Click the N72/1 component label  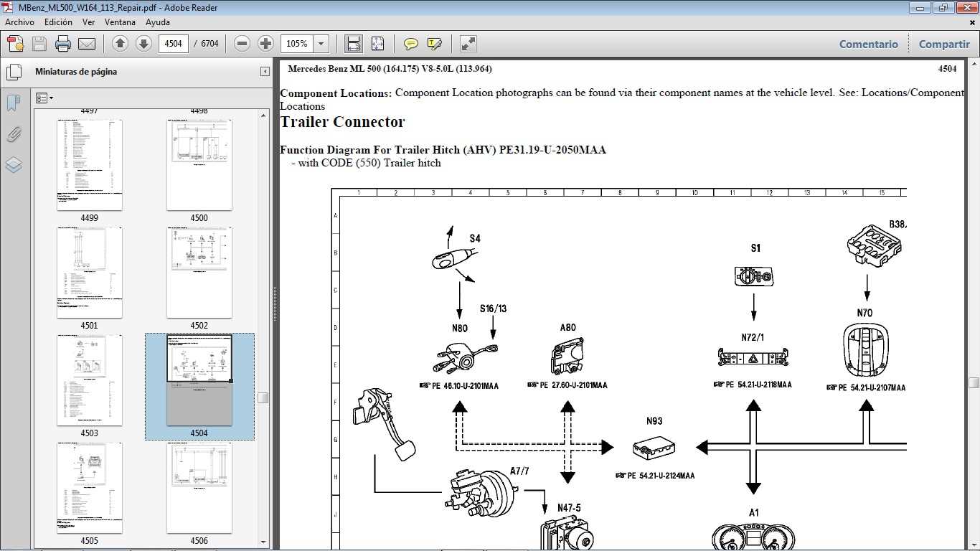[x=753, y=337]
